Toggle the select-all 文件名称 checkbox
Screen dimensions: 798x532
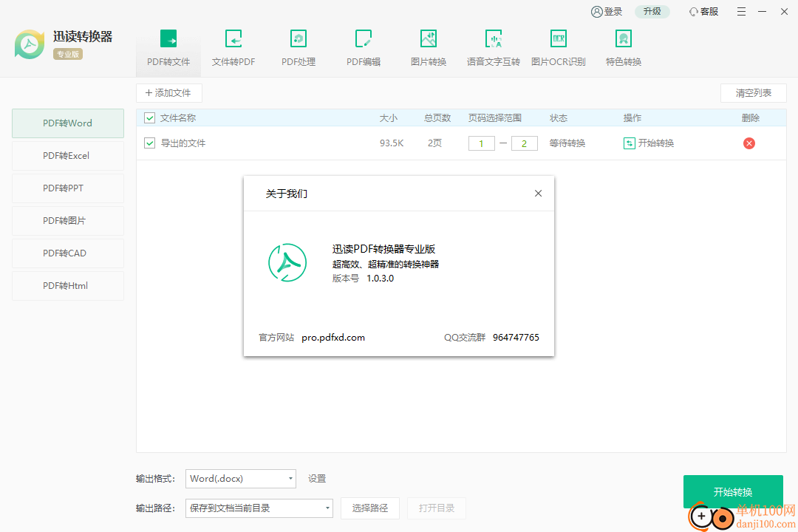(x=149, y=118)
